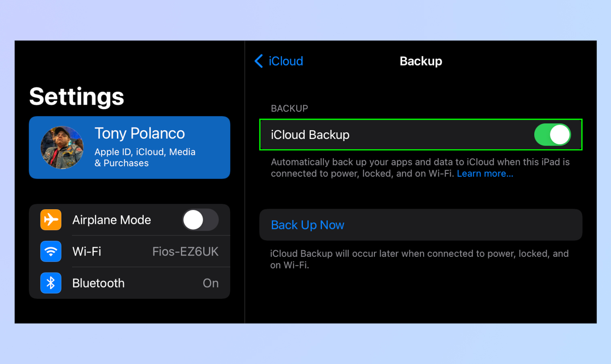
Task: Click the 'iCloud Backup will occur later' note
Action: 420,259
